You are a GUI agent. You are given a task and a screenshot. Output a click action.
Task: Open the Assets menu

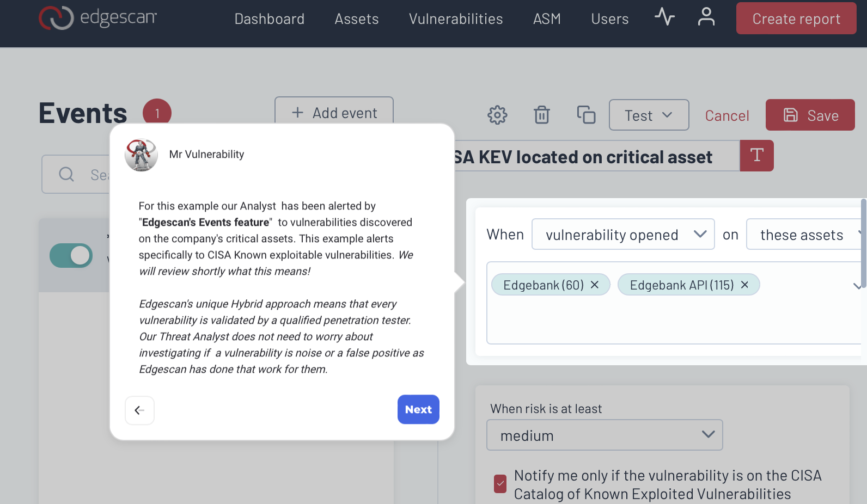[x=357, y=19]
